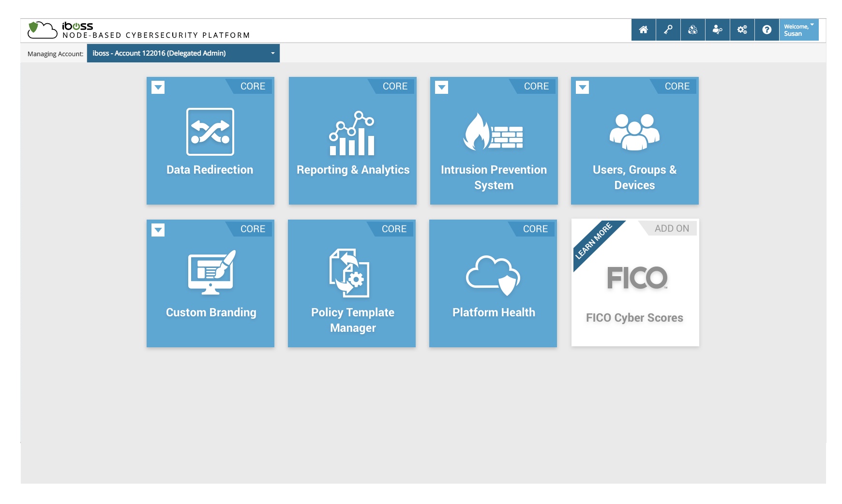
Task: Open the Custom Branding monitor-brush icon
Action: (211, 272)
